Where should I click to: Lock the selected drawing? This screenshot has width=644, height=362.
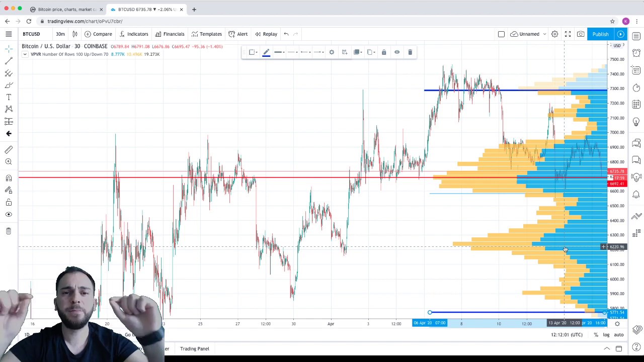click(x=384, y=52)
